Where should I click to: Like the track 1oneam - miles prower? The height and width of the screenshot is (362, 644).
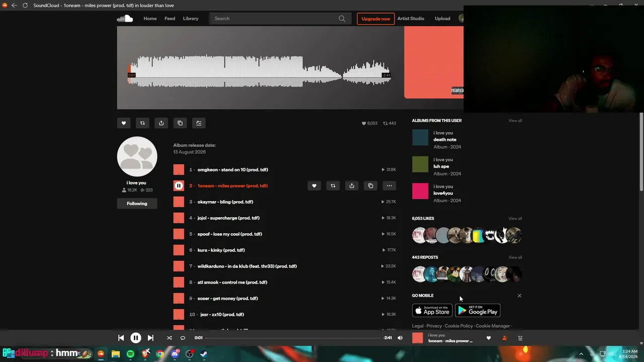314,186
